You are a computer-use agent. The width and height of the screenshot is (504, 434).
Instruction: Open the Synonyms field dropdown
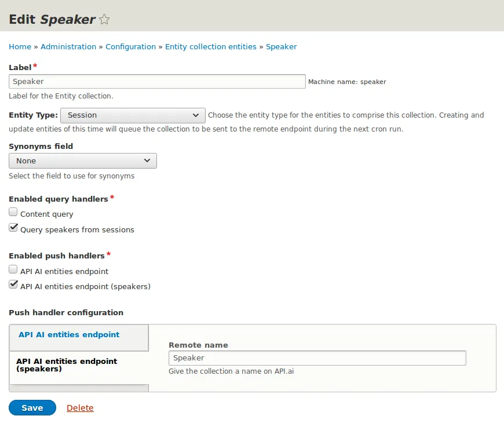pyautogui.click(x=83, y=161)
